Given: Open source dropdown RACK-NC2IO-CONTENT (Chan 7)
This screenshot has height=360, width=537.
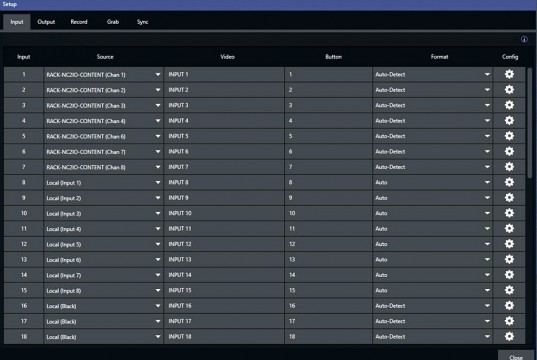Looking at the screenshot, I should pyautogui.click(x=103, y=151).
